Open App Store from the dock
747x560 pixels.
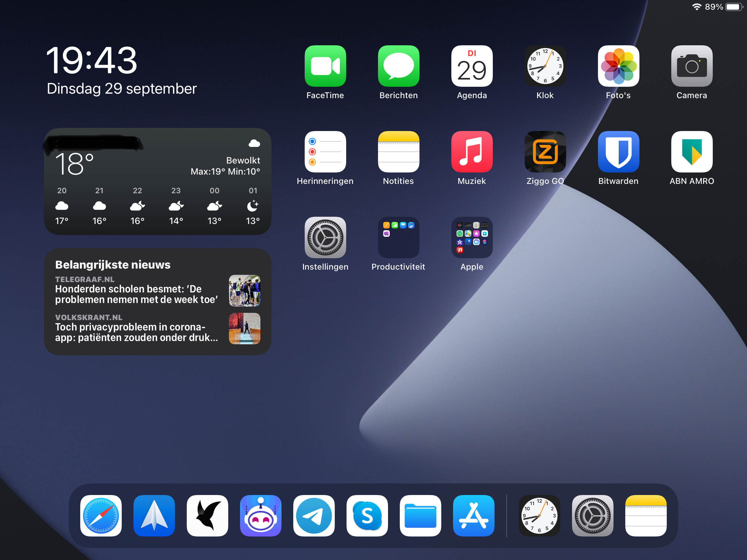(x=474, y=515)
